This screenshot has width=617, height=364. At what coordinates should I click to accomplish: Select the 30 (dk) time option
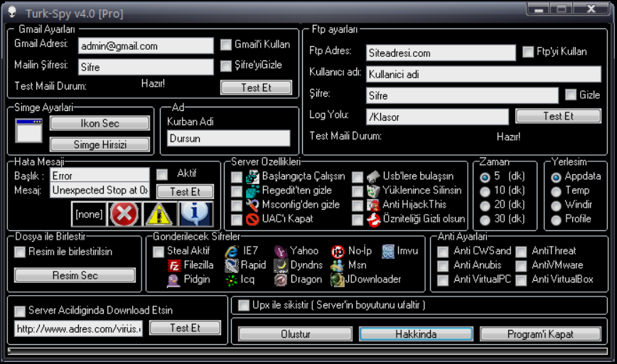485,220
